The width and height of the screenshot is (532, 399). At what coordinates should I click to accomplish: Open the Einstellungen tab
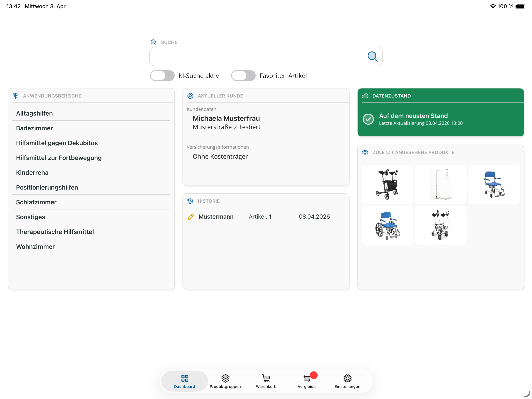(347, 381)
